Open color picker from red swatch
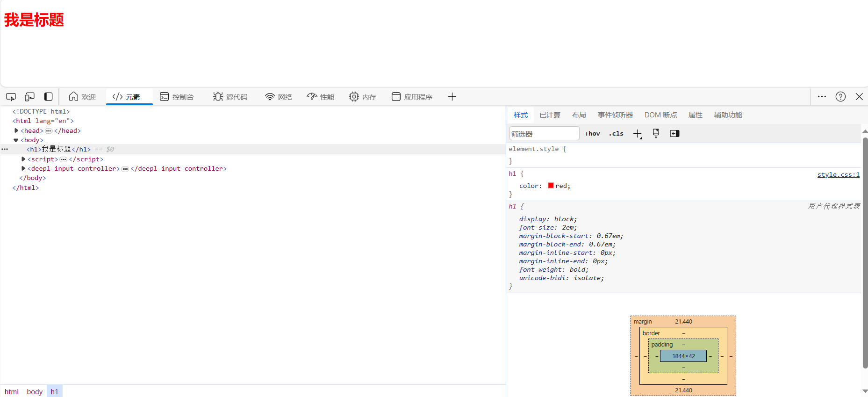 pyautogui.click(x=551, y=186)
